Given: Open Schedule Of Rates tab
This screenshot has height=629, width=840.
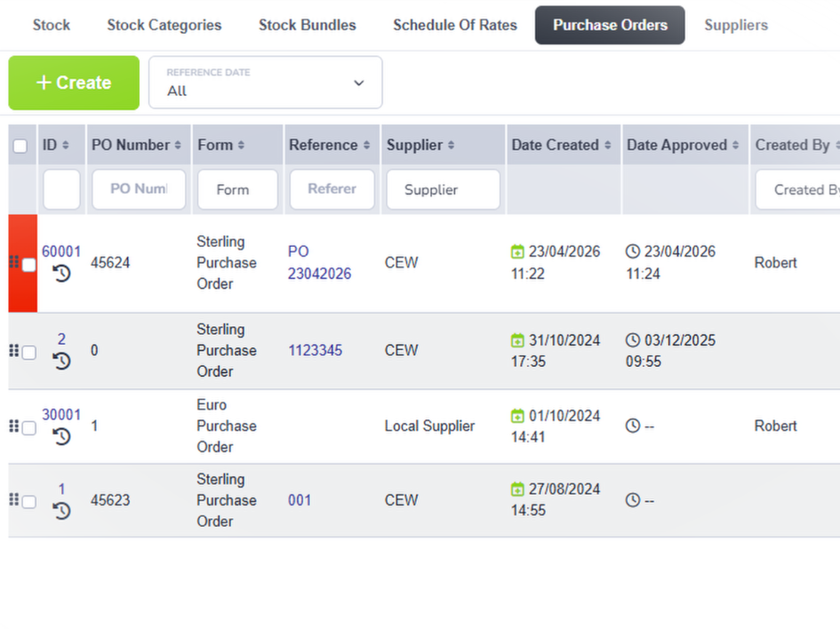Looking at the screenshot, I should tap(455, 25).
